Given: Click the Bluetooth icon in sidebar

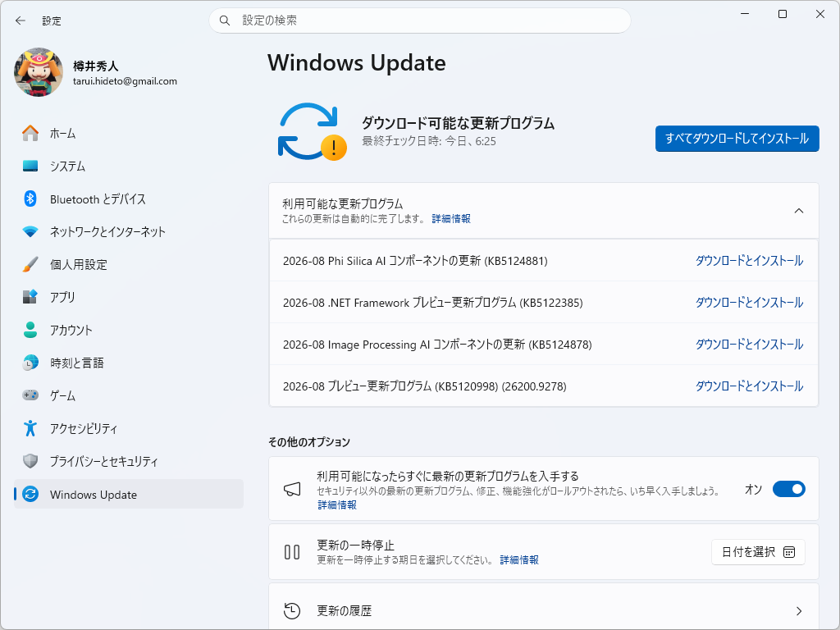Looking at the screenshot, I should (x=30, y=199).
